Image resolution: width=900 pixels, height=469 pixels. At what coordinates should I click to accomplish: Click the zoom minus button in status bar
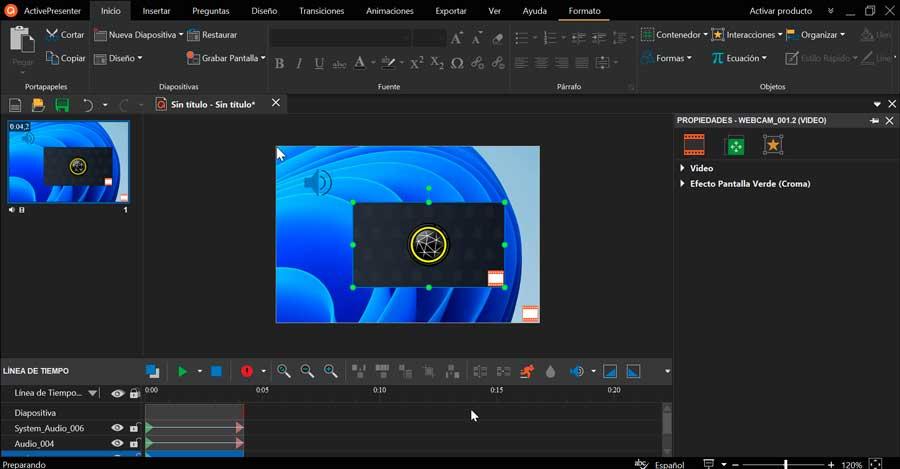[735, 464]
